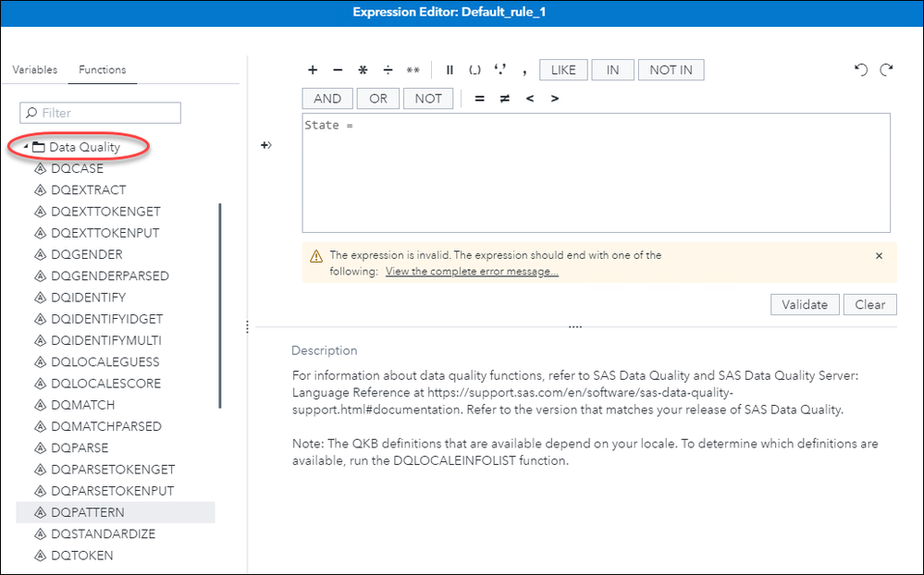
Task: Collapse the Data Quality folder
Action: click(26, 147)
